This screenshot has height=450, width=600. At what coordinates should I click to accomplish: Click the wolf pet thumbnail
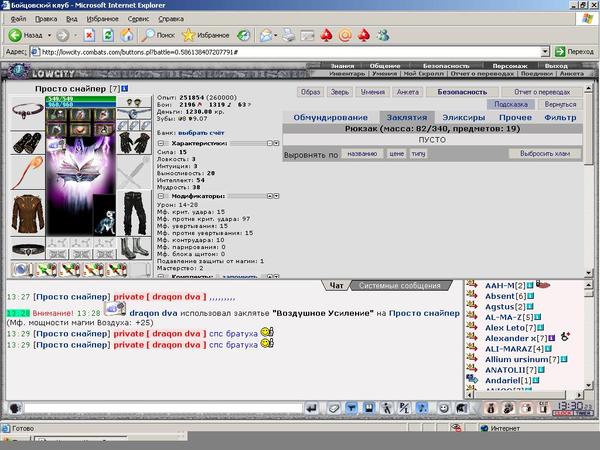pyautogui.click(x=104, y=215)
